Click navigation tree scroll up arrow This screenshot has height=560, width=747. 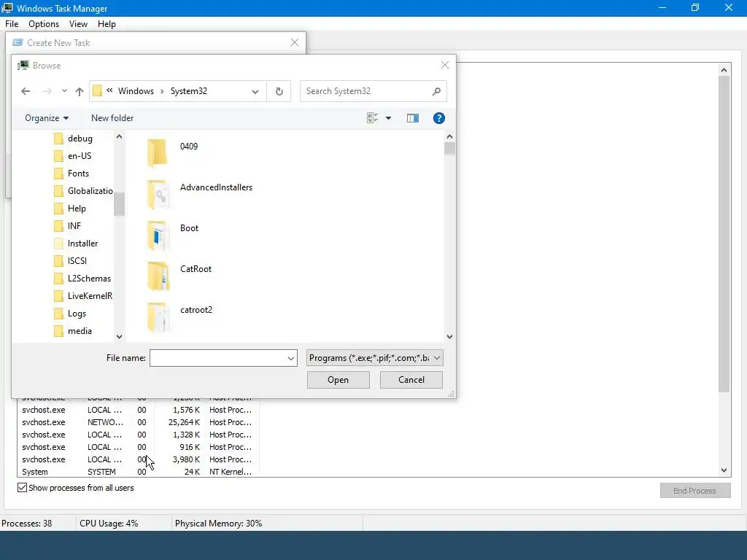tap(119, 136)
